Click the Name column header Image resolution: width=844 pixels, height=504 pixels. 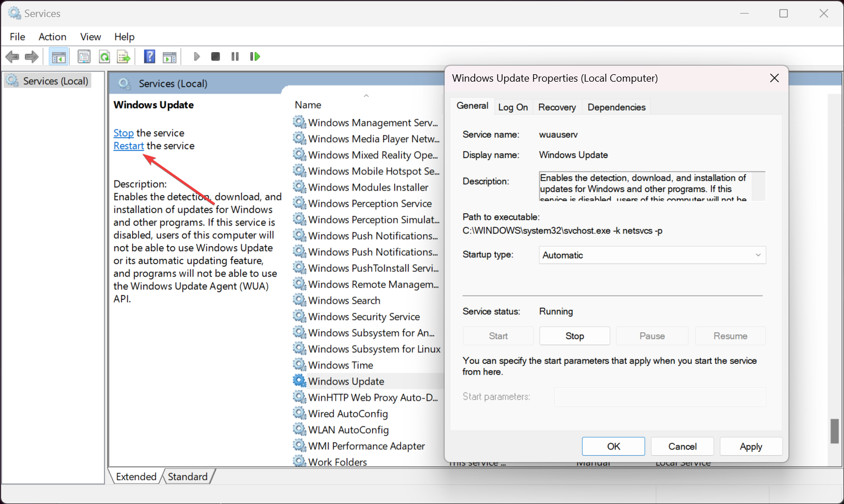(308, 105)
